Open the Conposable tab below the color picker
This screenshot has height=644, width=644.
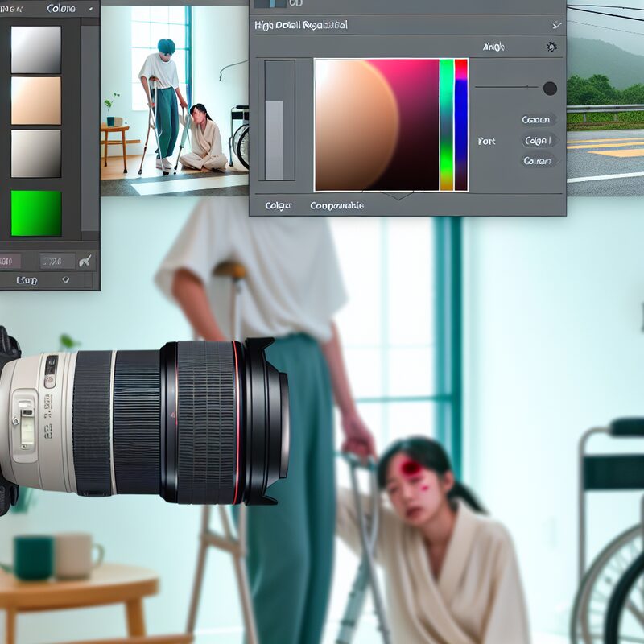point(336,206)
